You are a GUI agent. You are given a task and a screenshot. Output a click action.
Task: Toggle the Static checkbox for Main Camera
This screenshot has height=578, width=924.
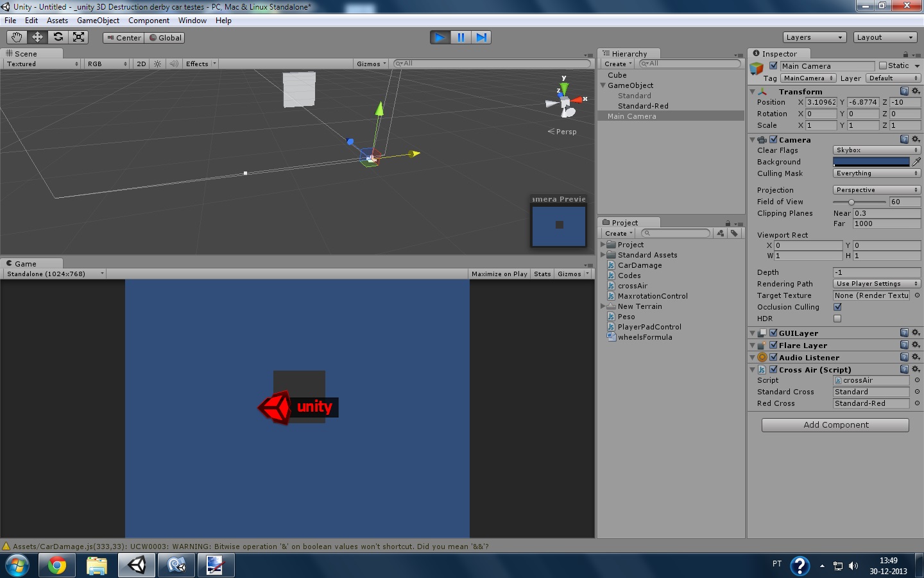point(884,66)
